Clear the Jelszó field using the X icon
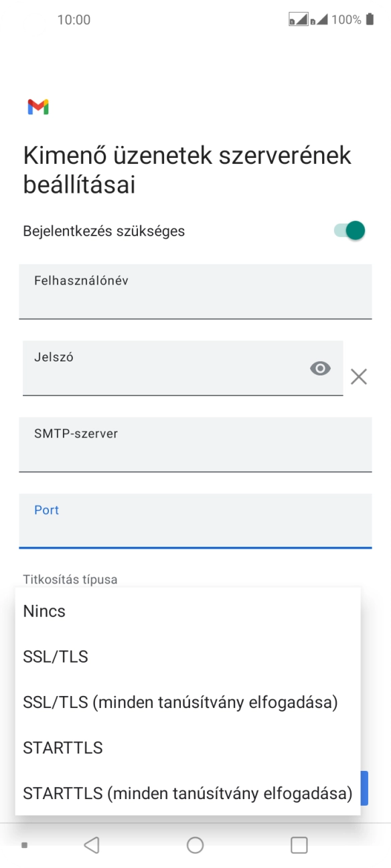 [x=359, y=376]
